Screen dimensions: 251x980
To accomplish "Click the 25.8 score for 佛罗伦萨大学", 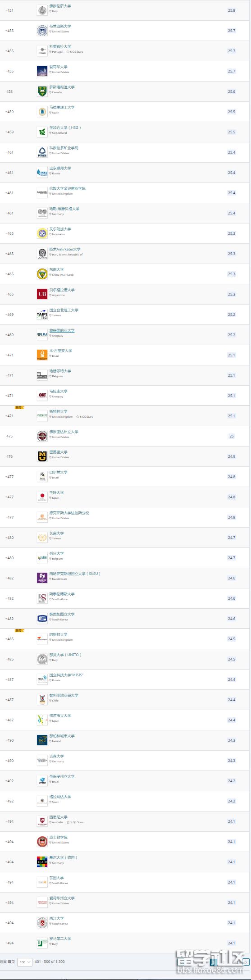I will (x=232, y=10).
